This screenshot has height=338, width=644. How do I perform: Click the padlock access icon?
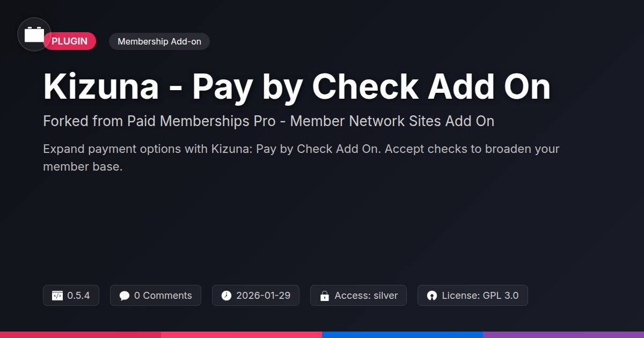(x=324, y=296)
